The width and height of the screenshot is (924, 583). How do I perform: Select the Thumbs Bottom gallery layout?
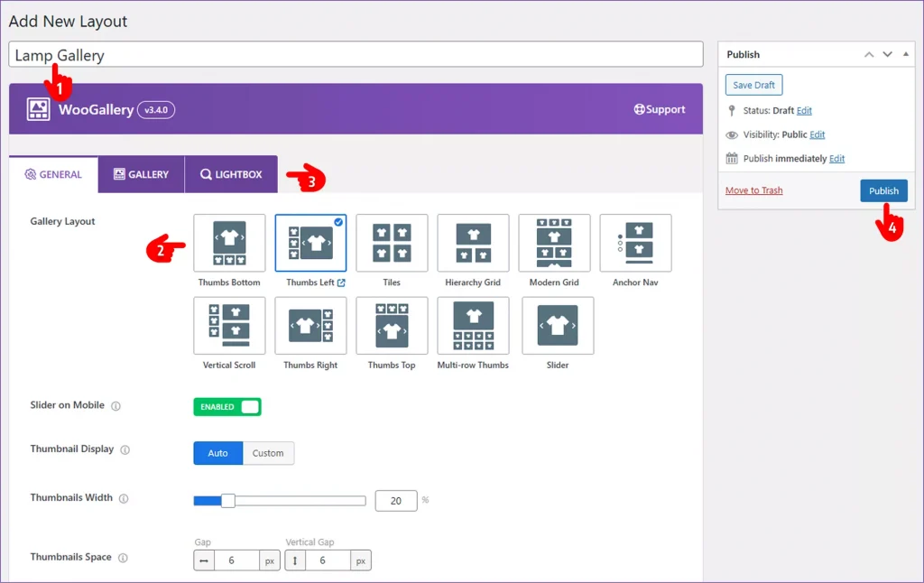pyautogui.click(x=228, y=243)
